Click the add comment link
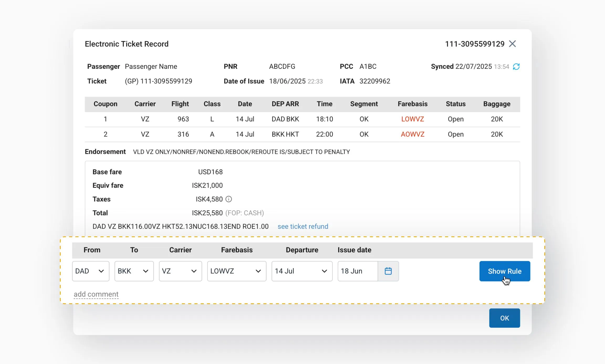605x364 pixels. click(96, 294)
